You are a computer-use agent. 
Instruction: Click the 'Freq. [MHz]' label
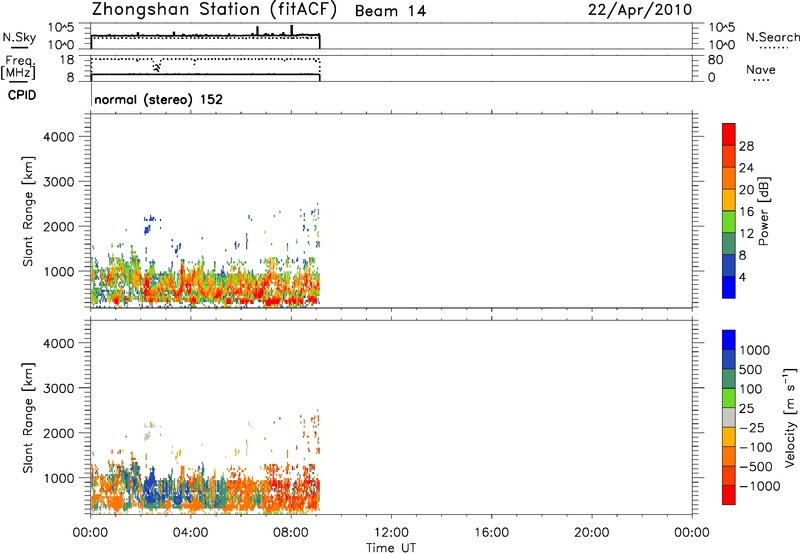click(19, 67)
